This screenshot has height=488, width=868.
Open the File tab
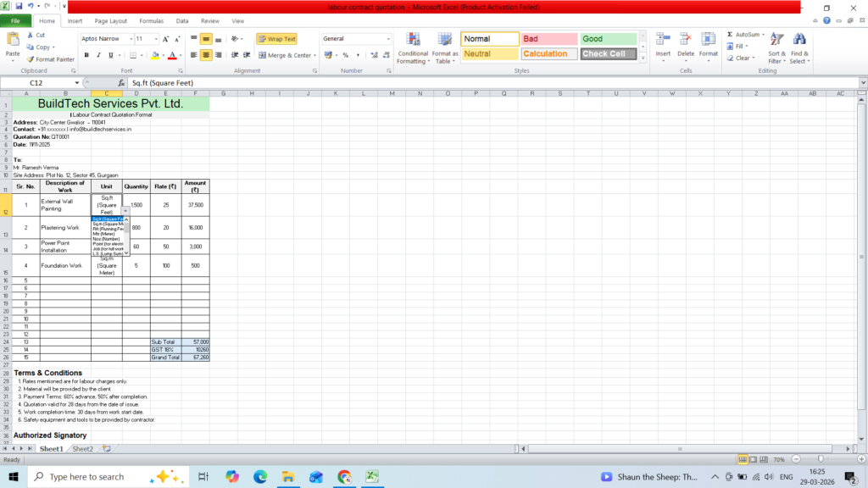[15, 21]
